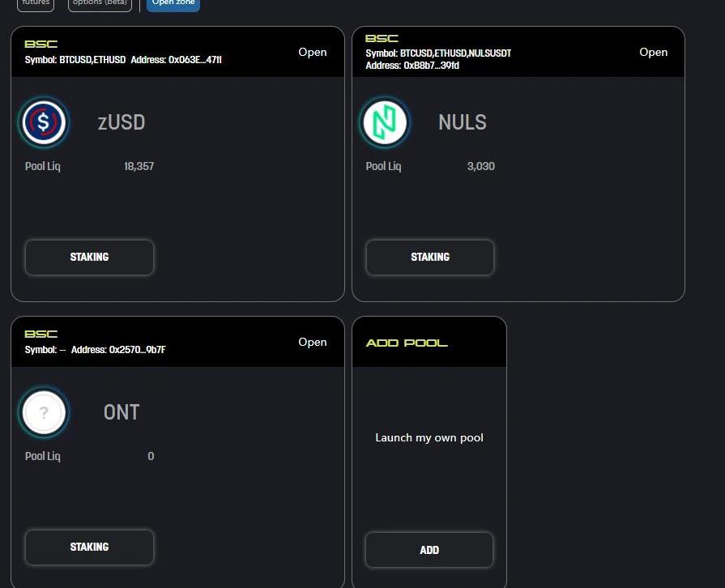725x588 pixels.
Task: Open the futures tab
Action: point(36,3)
